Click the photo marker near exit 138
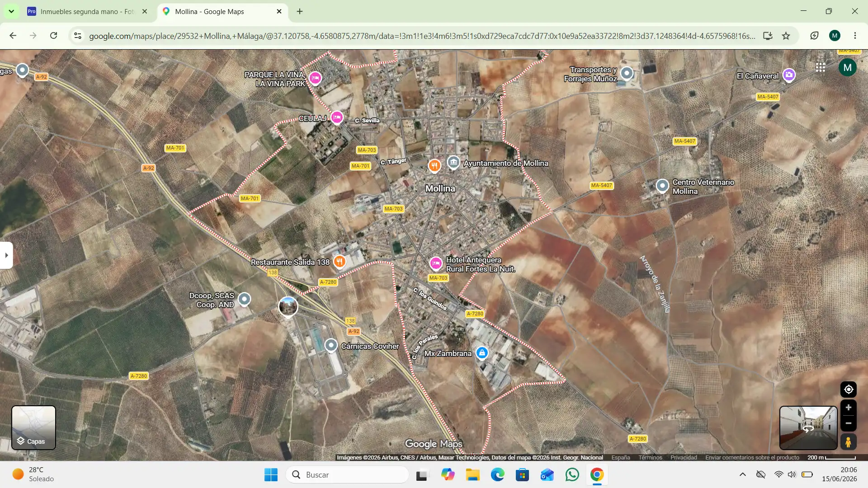Screen dimensions: 868x488 click(x=288, y=307)
